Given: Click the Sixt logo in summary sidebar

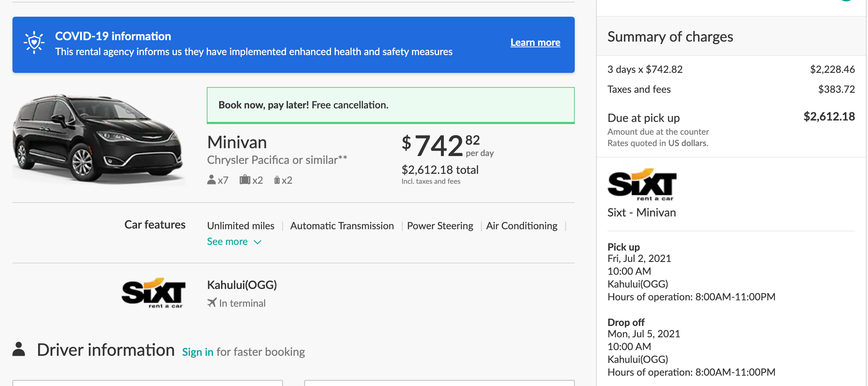Looking at the screenshot, I should click(x=642, y=184).
